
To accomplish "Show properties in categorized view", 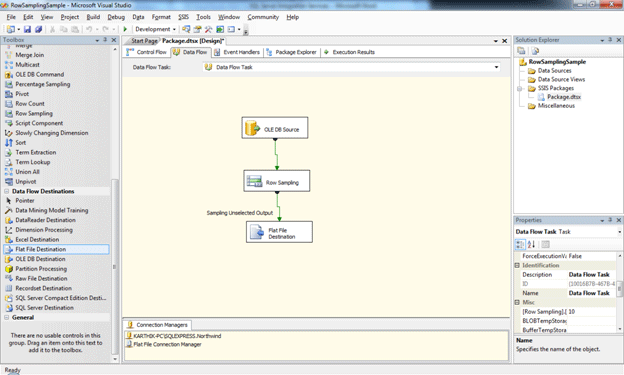I will coord(520,244).
